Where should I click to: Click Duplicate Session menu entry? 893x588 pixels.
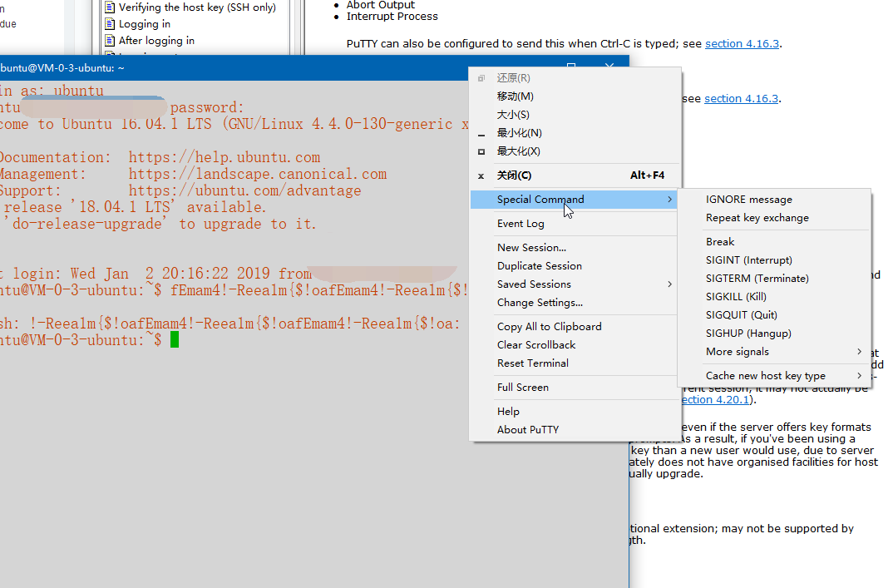point(574,265)
